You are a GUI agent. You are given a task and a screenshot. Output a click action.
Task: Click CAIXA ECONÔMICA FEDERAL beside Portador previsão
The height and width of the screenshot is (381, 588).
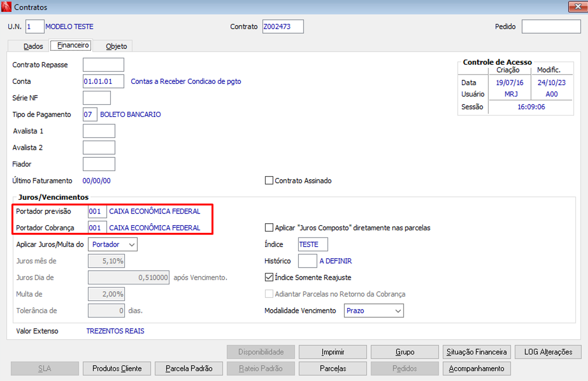click(x=154, y=211)
